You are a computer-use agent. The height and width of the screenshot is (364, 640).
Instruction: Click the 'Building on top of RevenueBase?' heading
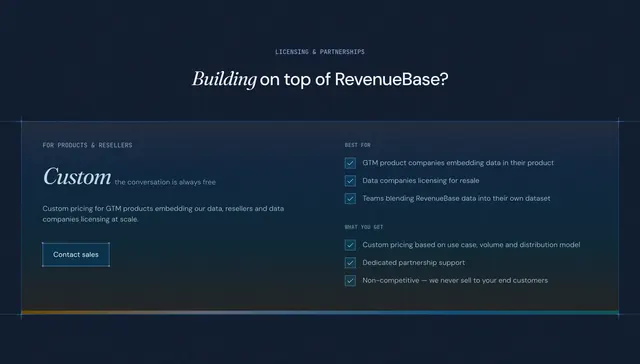(320, 79)
